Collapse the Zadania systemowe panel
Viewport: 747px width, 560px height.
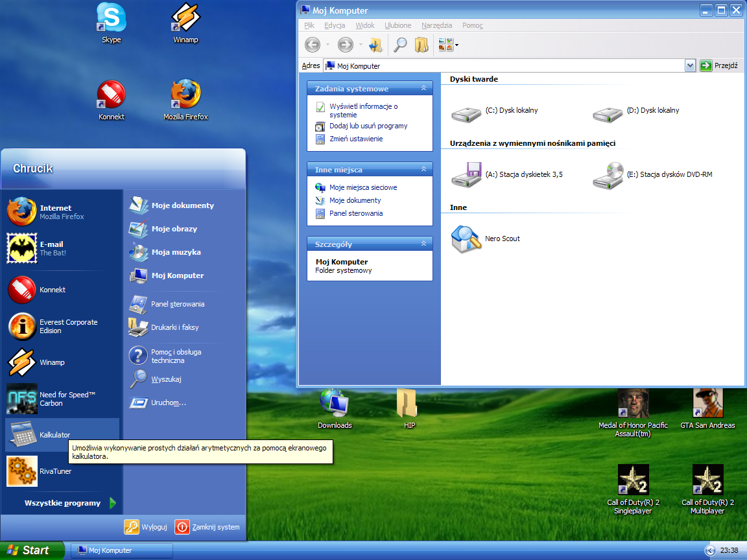click(423, 88)
